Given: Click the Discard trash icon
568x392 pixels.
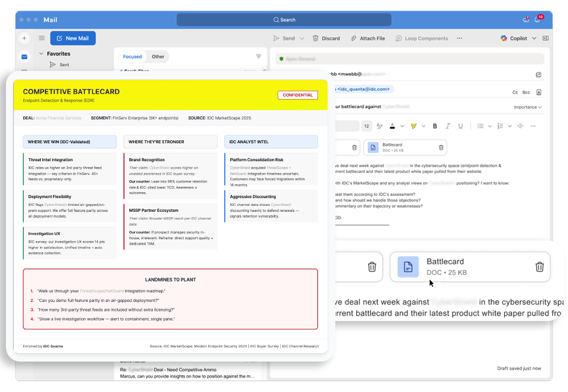Looking at the screenshot, I should point(316,38).
